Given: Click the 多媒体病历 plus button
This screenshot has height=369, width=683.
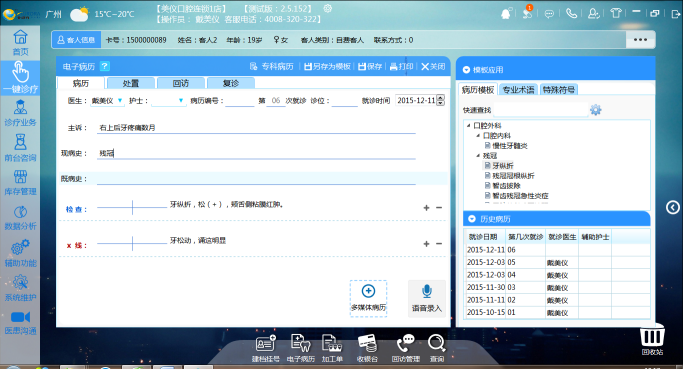Looking at the screenshot, I should pyautogui.click(x=369, y=298).
